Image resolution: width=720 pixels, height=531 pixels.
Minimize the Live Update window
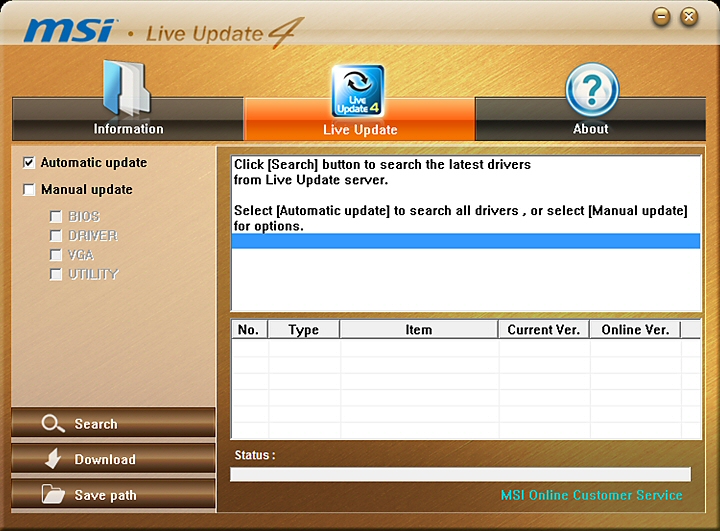[661, 17]
